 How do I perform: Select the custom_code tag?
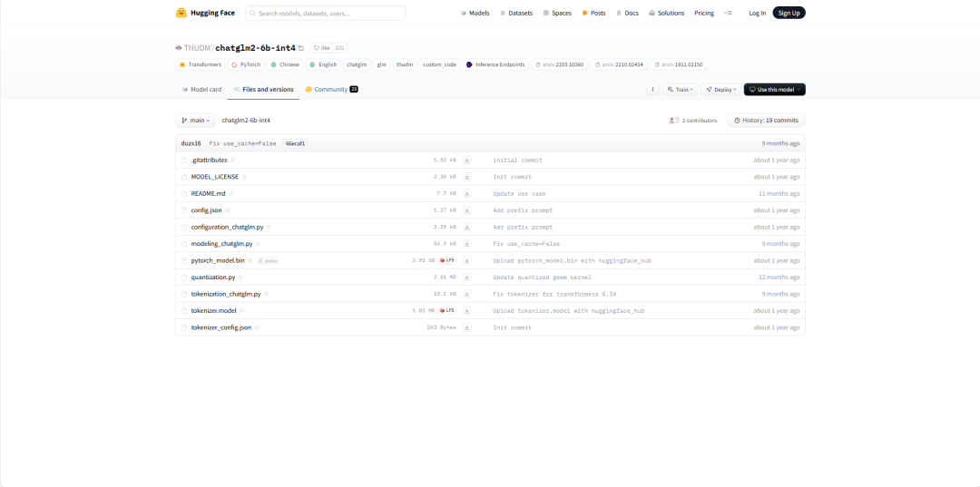pyautogui.click(x=439, y=64)
